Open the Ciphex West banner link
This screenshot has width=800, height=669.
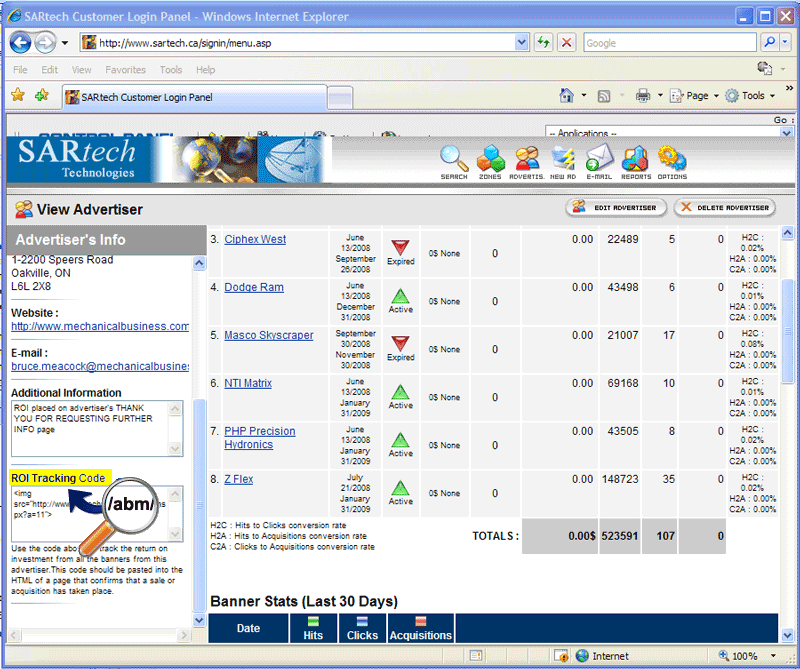[x=255, y=239]
